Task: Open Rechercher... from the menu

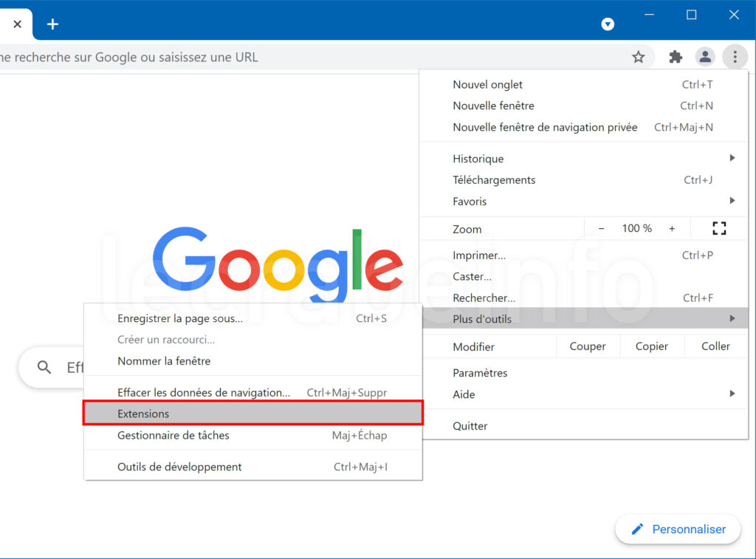Action: coord(584,298)
